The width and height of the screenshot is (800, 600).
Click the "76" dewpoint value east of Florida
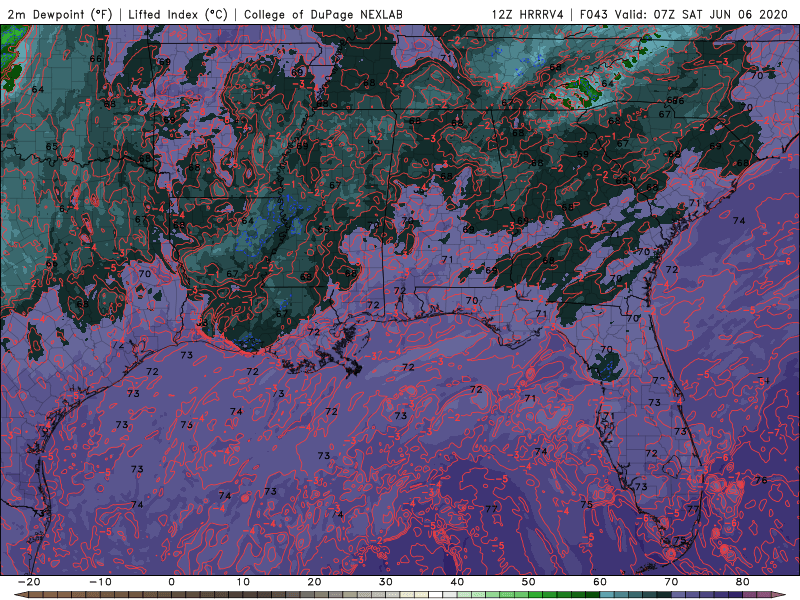click(x=761, y=480)
